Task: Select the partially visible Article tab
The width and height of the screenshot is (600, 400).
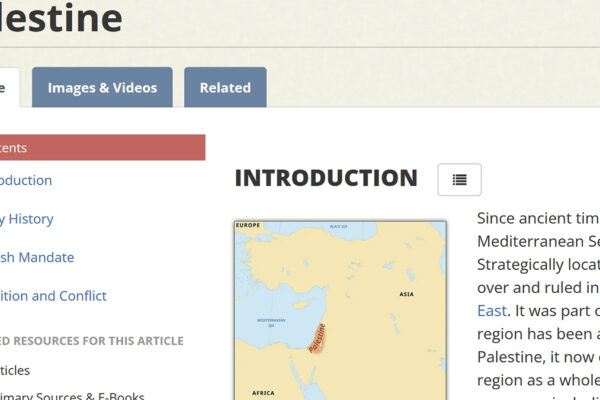Action: point(8,88)
